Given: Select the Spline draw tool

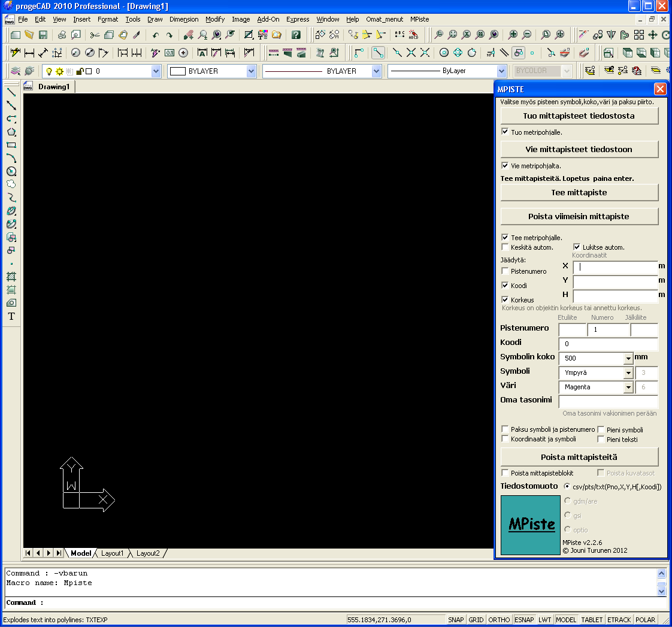Looking at the screenshot, I should click(11, 198).
